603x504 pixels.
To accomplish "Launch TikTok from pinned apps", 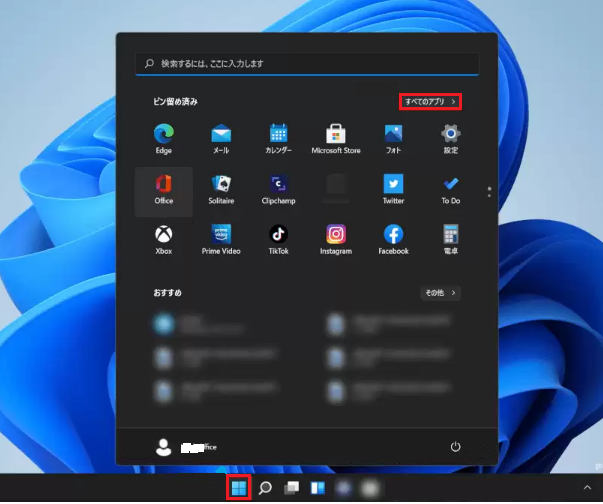I will coord(278,240).
